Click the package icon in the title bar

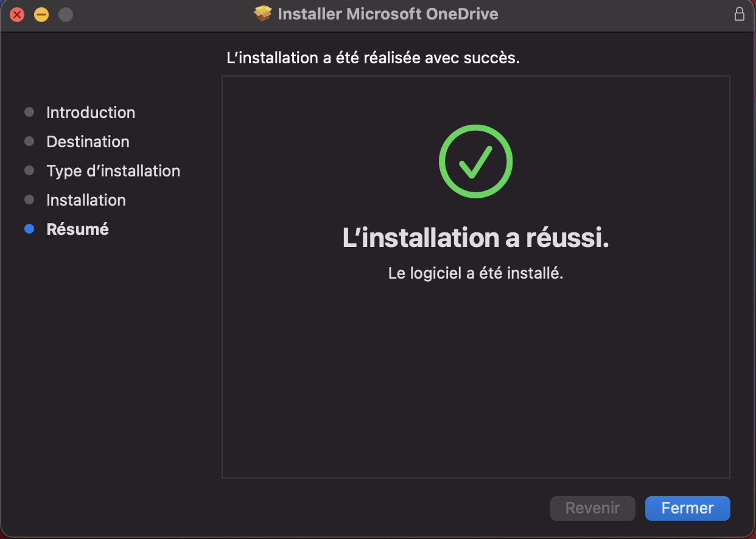click(263, 14)
